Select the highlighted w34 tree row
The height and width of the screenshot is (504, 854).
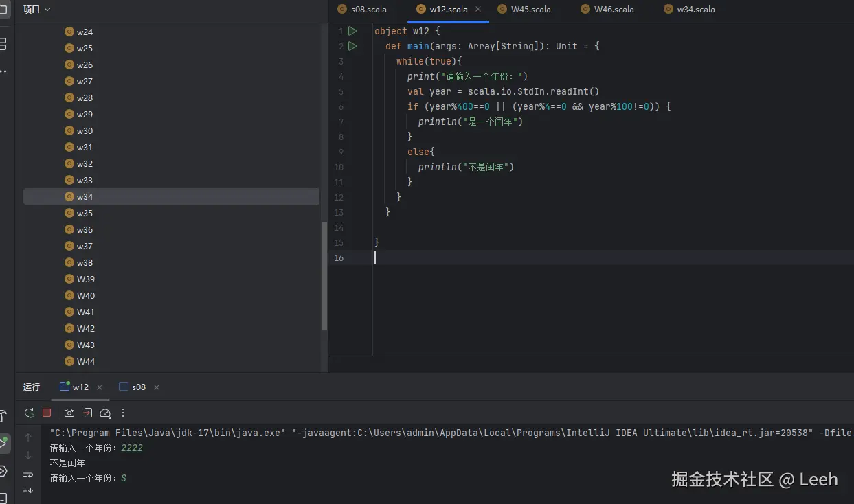pyautogui.click(x=171, y=197)
